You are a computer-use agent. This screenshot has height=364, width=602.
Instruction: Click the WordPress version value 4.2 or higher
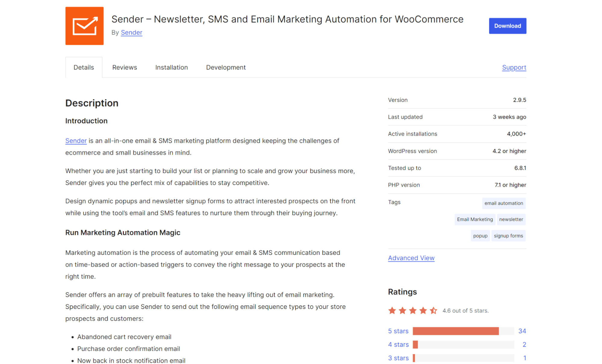pyautogui.click(x=509, y=151)
